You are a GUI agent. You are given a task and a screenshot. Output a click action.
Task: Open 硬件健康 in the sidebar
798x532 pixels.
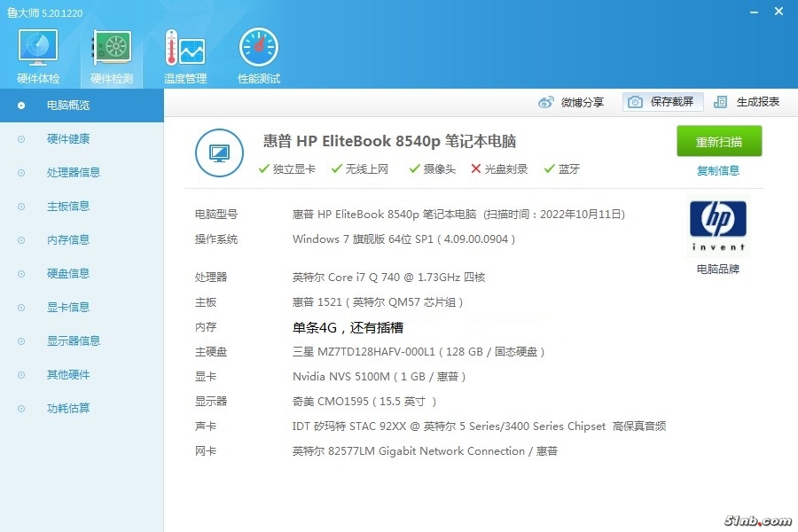pos(68,139)
